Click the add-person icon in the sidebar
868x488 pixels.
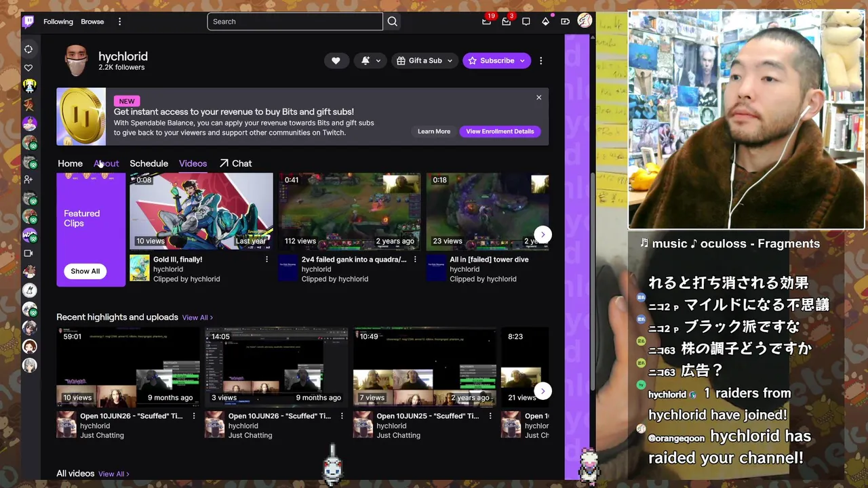click(x=28, y=180)
